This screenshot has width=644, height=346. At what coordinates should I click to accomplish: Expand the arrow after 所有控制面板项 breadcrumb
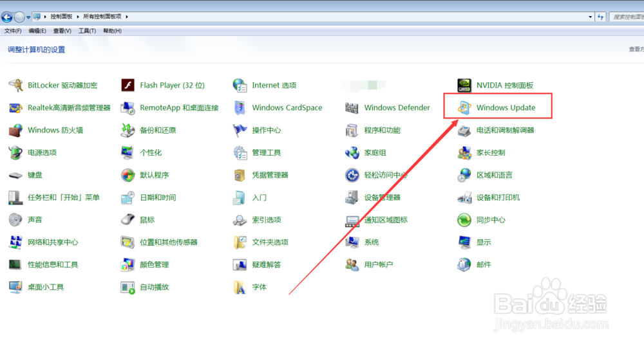tap(127, 17)
